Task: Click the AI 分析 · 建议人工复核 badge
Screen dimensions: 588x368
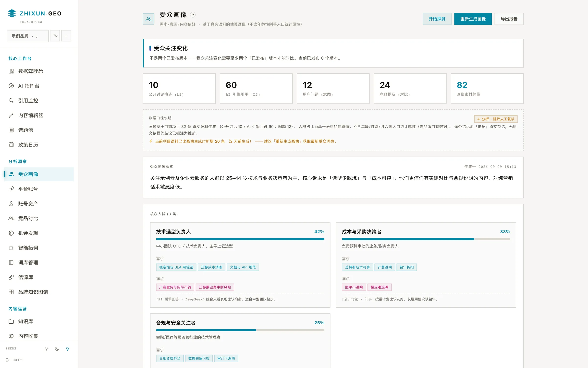Action: pos(496,119)
